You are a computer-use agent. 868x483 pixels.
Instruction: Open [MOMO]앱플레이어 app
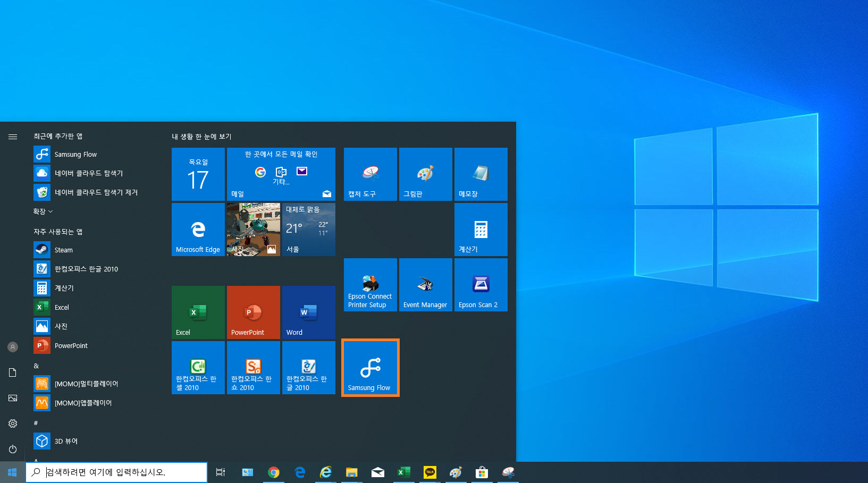[96, 403]
